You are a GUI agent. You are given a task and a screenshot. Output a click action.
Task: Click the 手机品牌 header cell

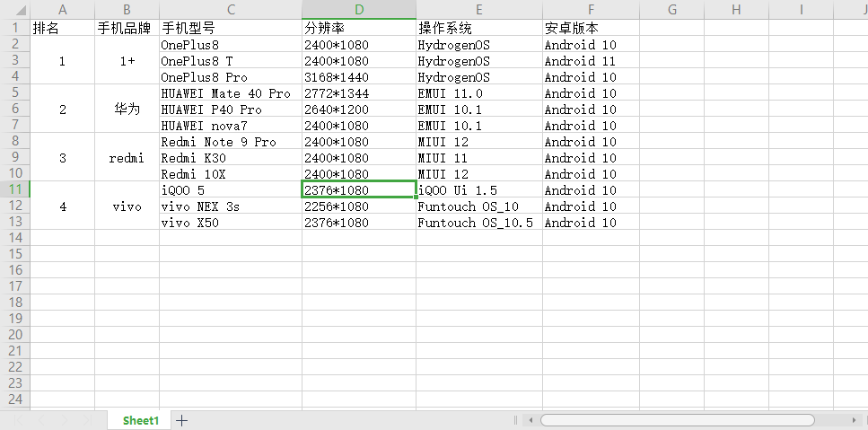pos(127,28)
